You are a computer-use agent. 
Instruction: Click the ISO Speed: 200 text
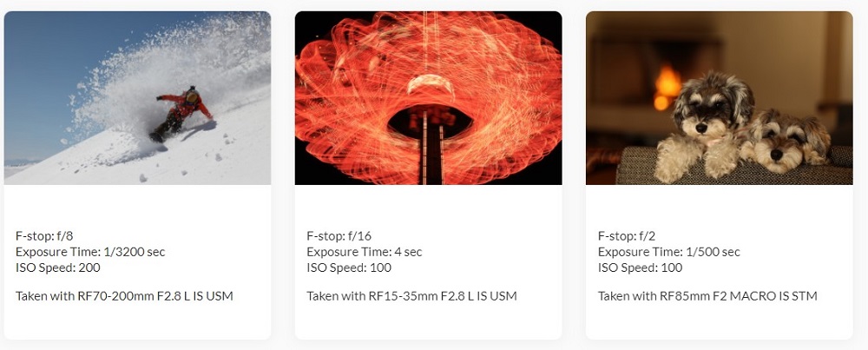click(58, 267)
